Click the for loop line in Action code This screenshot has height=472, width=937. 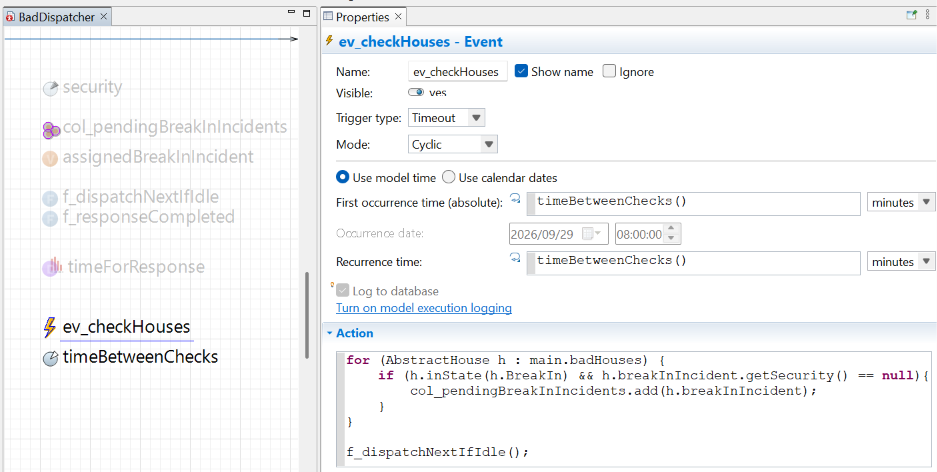506,360
